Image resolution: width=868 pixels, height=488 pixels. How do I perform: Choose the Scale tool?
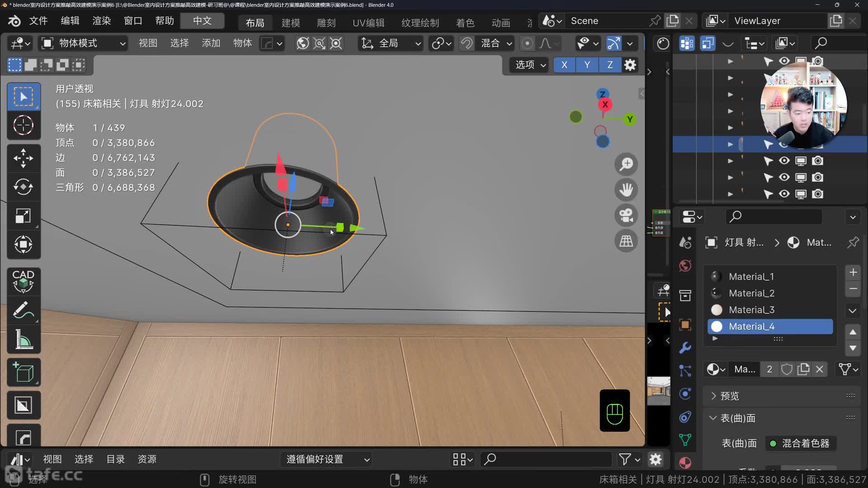23,216
